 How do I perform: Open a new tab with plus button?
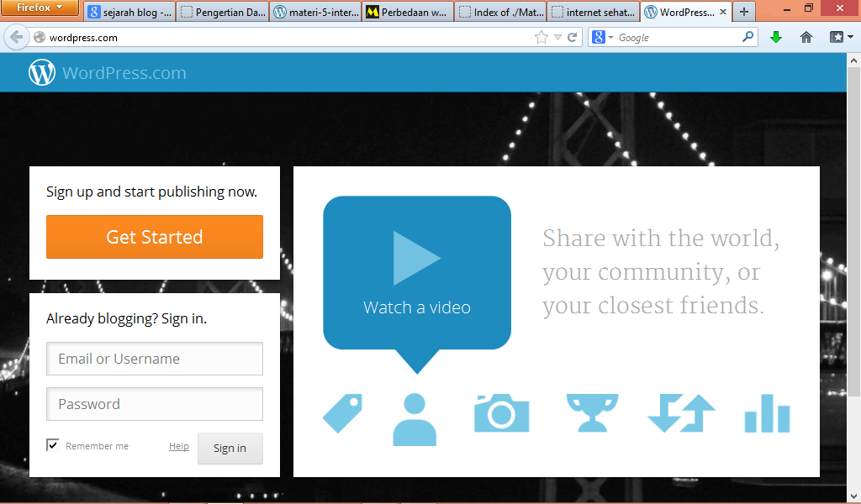(x=744, y=12)
